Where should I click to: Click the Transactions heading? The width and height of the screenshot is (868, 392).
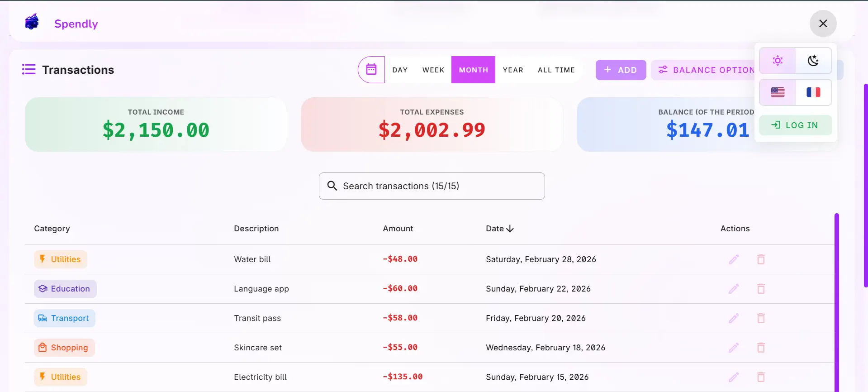point(78,70)
